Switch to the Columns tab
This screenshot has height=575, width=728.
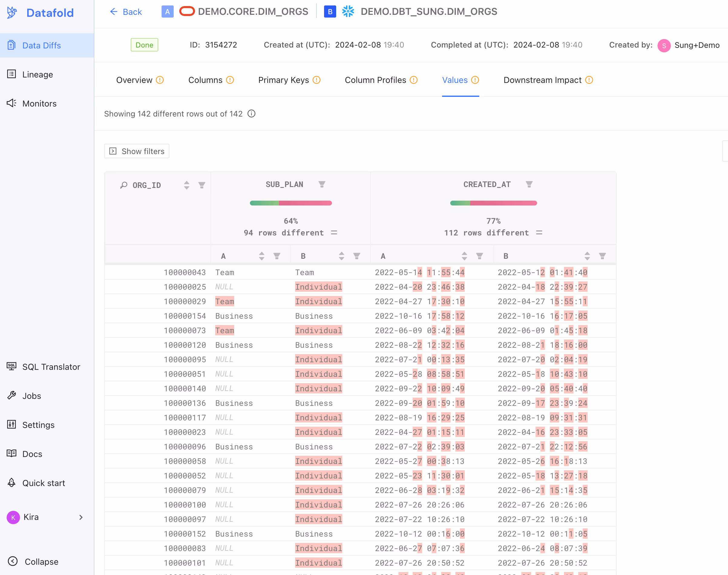tap(211, 80)
